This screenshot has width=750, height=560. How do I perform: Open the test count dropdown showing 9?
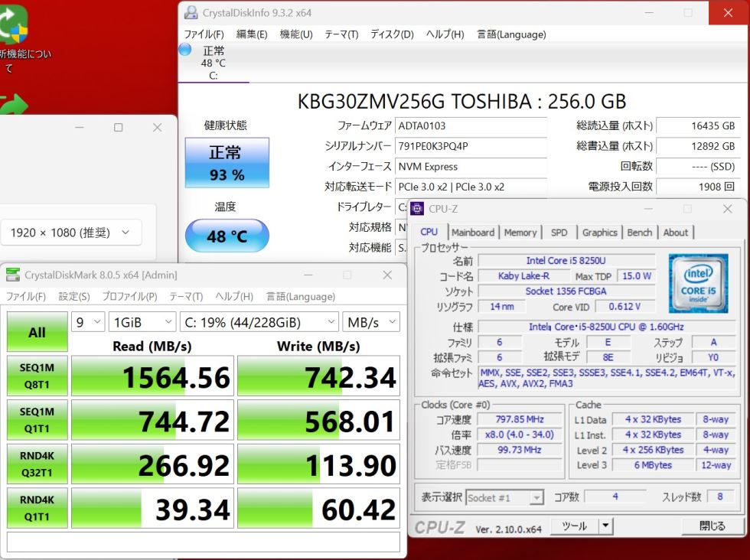coord(88,322)
